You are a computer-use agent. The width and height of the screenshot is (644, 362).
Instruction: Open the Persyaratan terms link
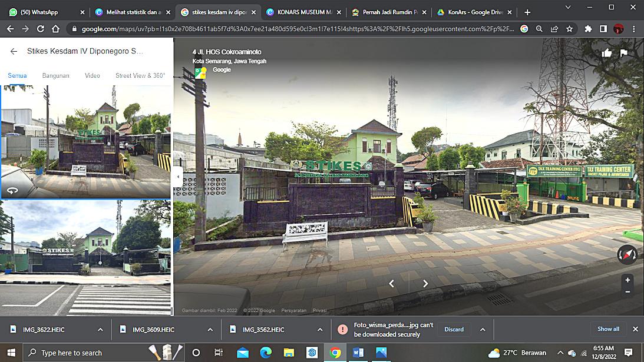pyautogui.click(x=293, y=311)
